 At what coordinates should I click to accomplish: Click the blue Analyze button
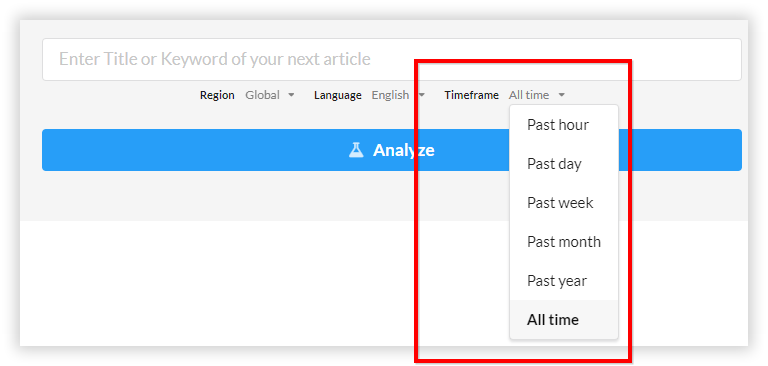[392, 150]
